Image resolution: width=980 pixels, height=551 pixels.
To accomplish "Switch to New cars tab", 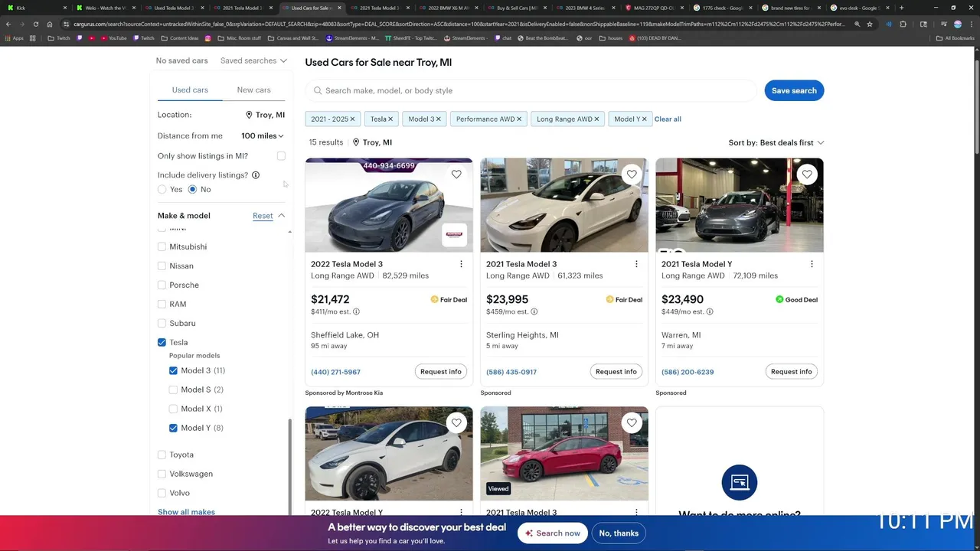I will tap(253, 90).
